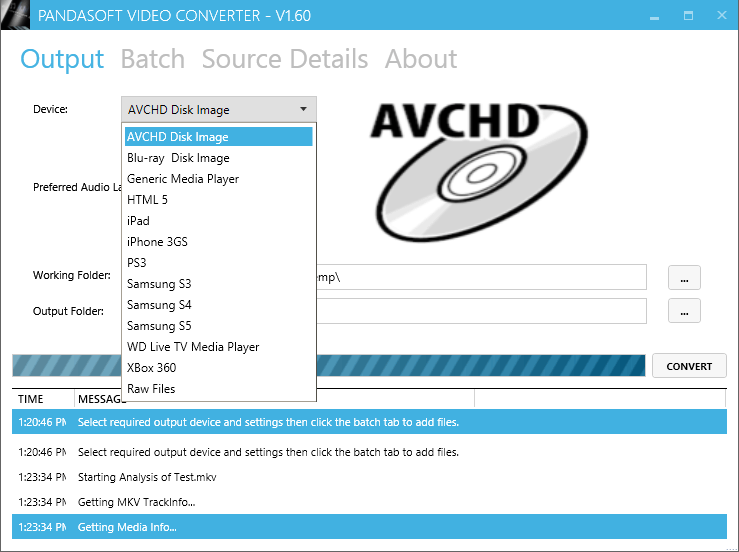739x552 pixels.
Task: Minimize the Pandasoft Video Converter window
Action: point(654,16)
